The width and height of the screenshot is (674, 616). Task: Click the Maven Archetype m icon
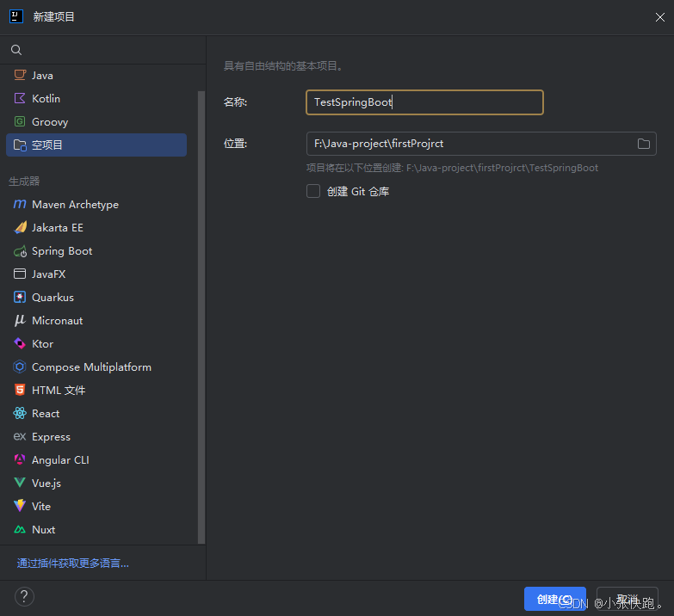[x=20, y=204]
